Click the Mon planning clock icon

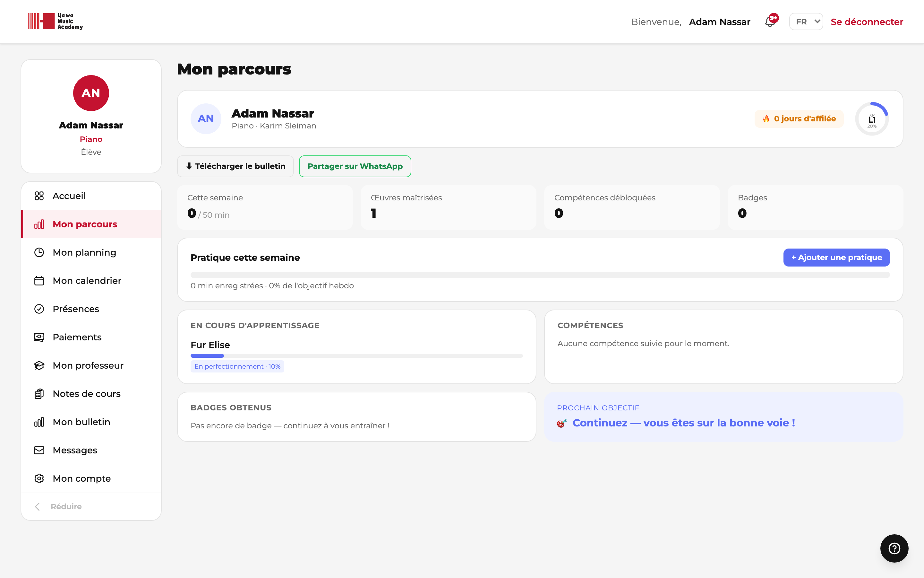pos(39,252)
